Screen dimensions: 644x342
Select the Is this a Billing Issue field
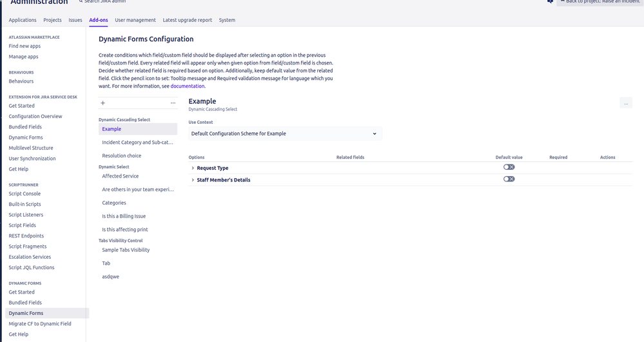124,216
